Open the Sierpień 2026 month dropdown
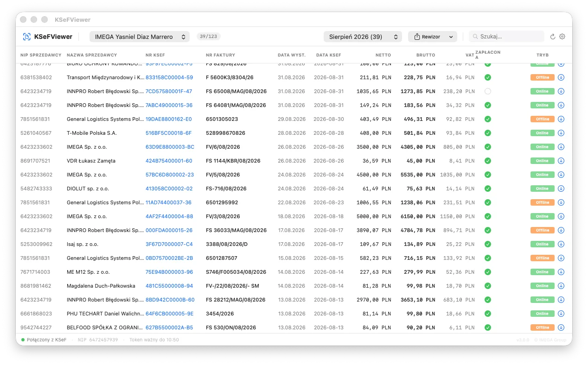The image size is (588, 365). pyautogui.click(x=363, y=37)
